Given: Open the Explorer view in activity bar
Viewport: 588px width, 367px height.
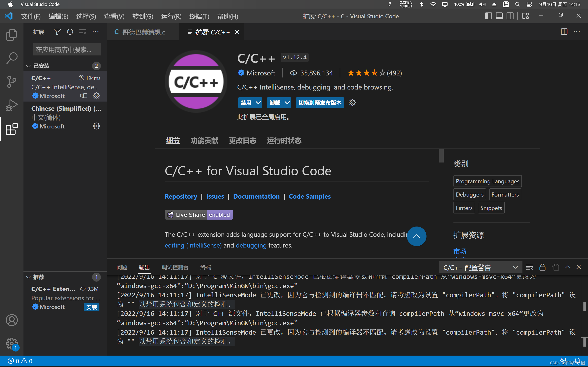Looking at the screenshot, I should pos(11,35).
